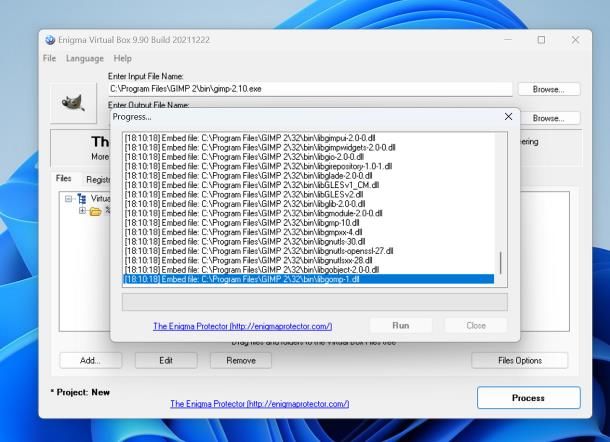
Task: Switch to the Registry tab
Action: click(x=98, y=180)
